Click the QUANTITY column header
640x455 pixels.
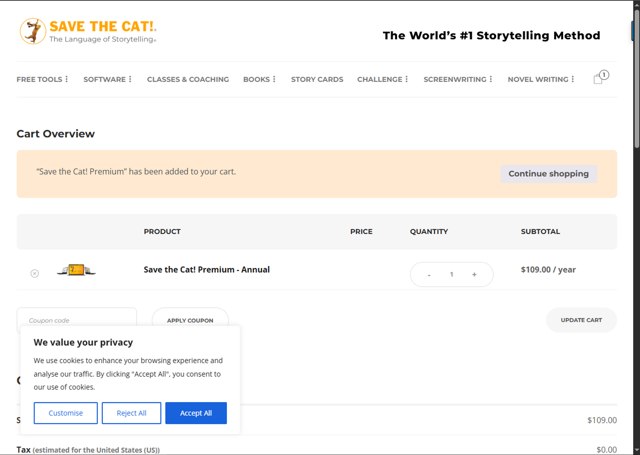pyautogui.click(x=429, y=231)
